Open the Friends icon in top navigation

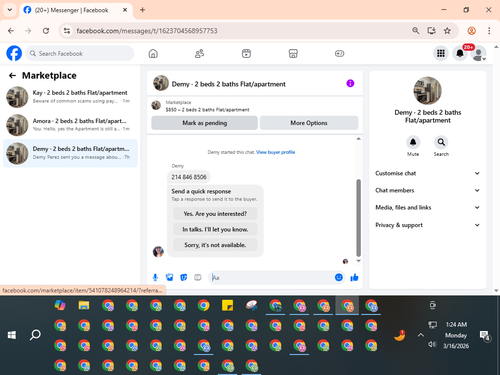(x=199, y=53)
